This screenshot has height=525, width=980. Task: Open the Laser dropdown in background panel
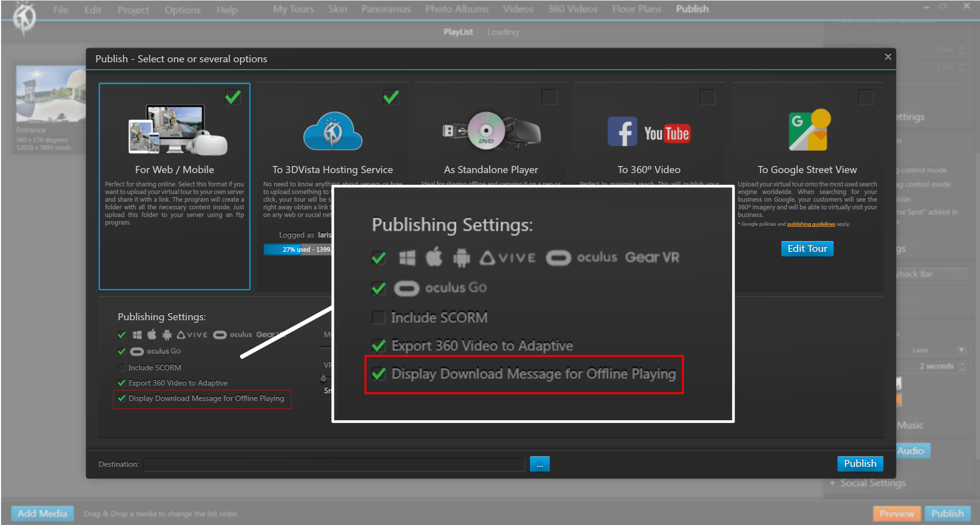(961, 350)
